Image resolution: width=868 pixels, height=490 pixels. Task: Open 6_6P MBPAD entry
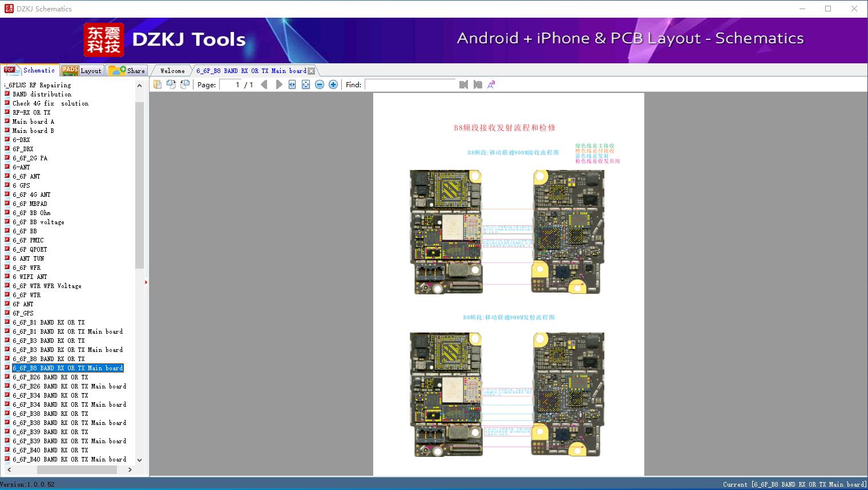click(x=30, y=204)
